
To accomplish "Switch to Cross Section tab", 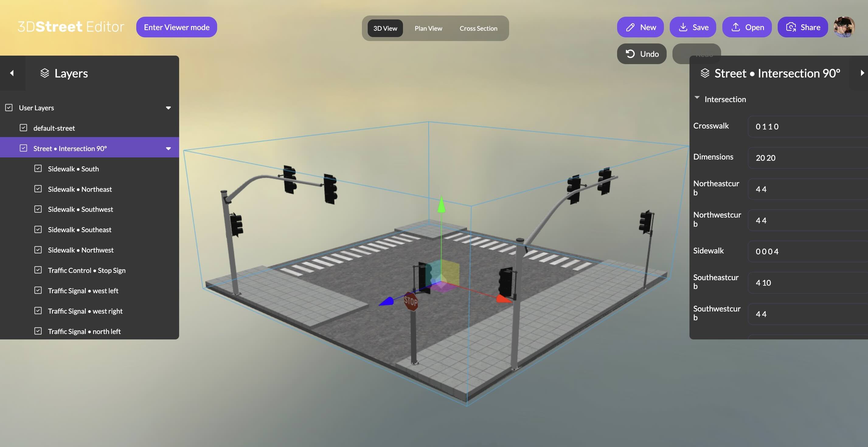I will (x=478, y=28).
